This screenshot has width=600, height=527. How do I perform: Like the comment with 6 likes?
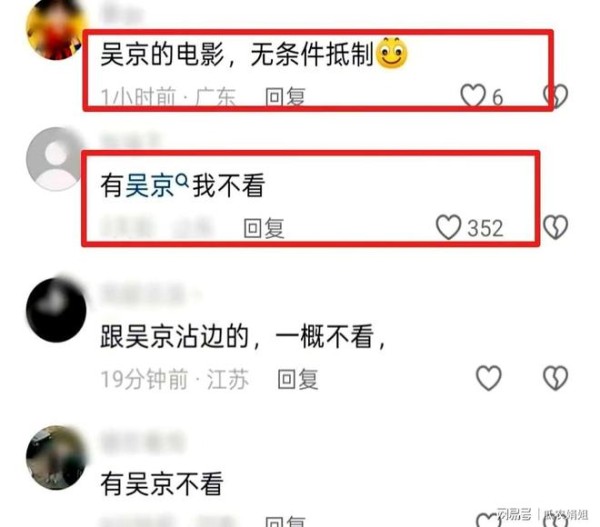click(473, 95)
